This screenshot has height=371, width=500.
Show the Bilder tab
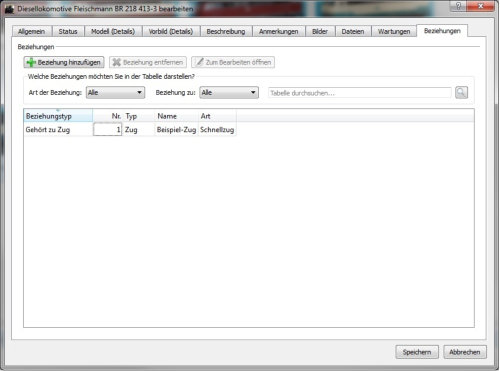320,31
